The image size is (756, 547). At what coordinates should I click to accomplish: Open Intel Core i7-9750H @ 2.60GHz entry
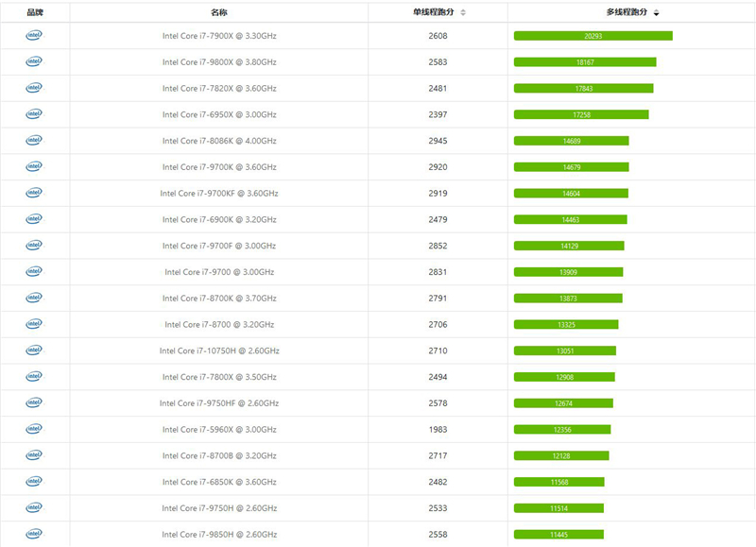pyautogui.click(x=219, y=508)
